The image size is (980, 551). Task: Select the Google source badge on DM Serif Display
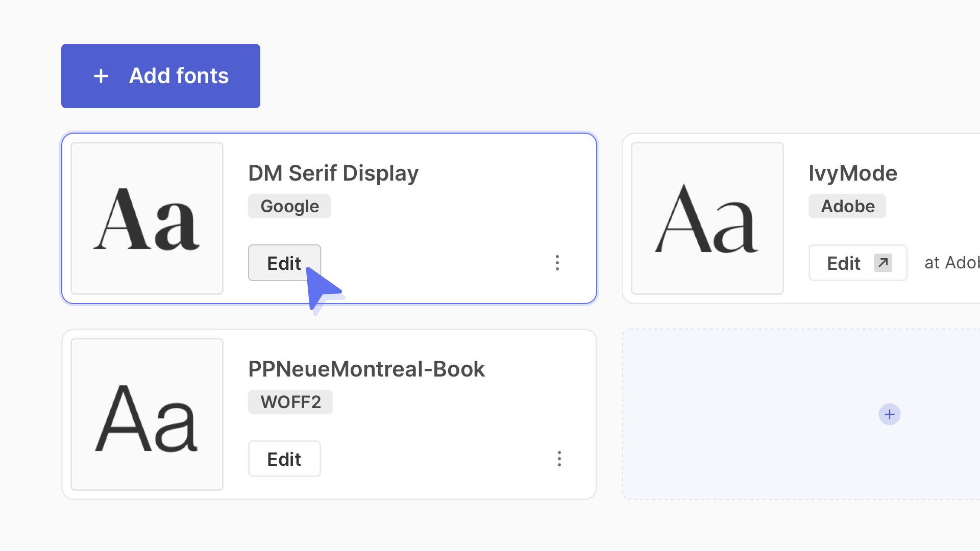click(x=289, y=206)
